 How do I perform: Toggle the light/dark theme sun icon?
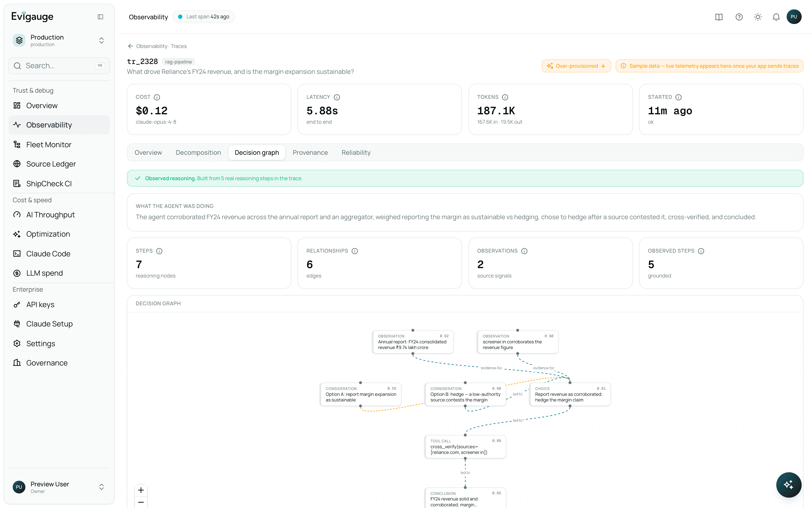coord(758,17)
